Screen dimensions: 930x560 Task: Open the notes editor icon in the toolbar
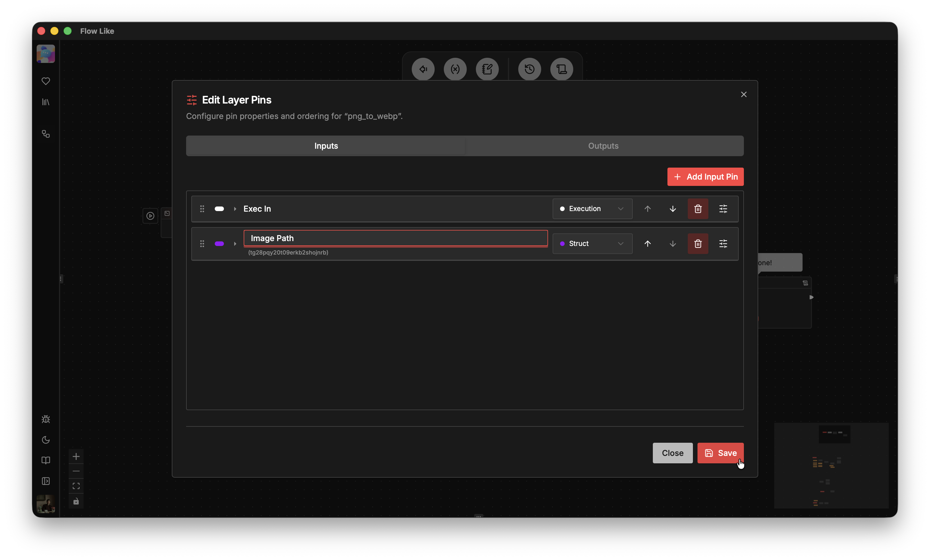click(x=487, y=69)
